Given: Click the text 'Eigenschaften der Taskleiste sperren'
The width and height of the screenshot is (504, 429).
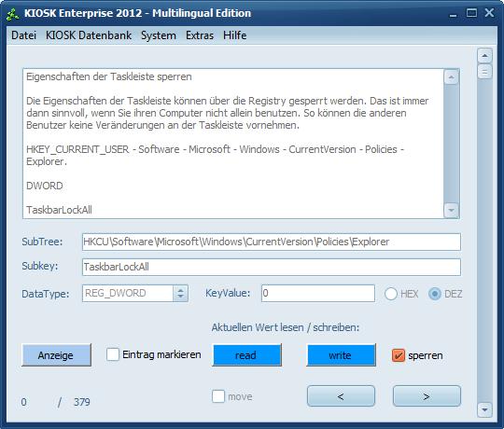Looking at the screenshot, I should point(109,76).
